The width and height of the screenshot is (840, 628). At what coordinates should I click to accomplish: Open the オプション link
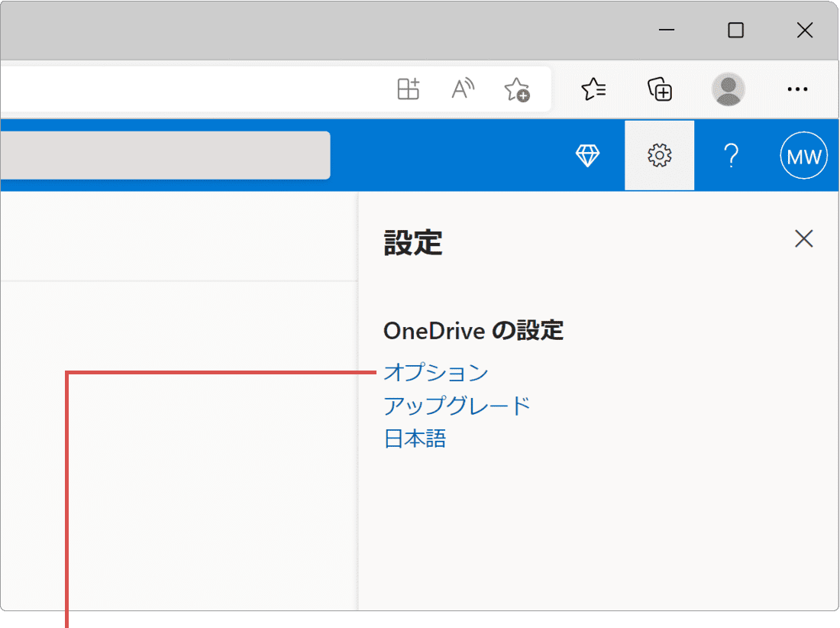436,372
